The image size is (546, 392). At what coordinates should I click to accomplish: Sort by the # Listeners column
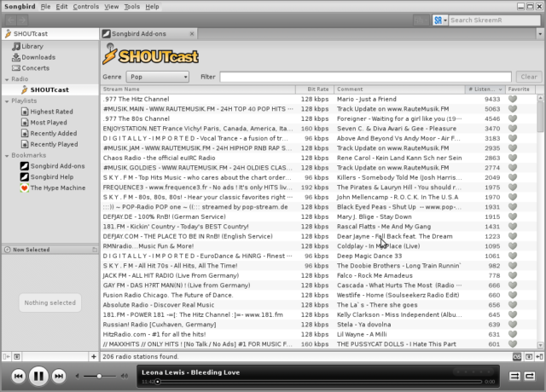pyautogui.click(x=485, y=89)
